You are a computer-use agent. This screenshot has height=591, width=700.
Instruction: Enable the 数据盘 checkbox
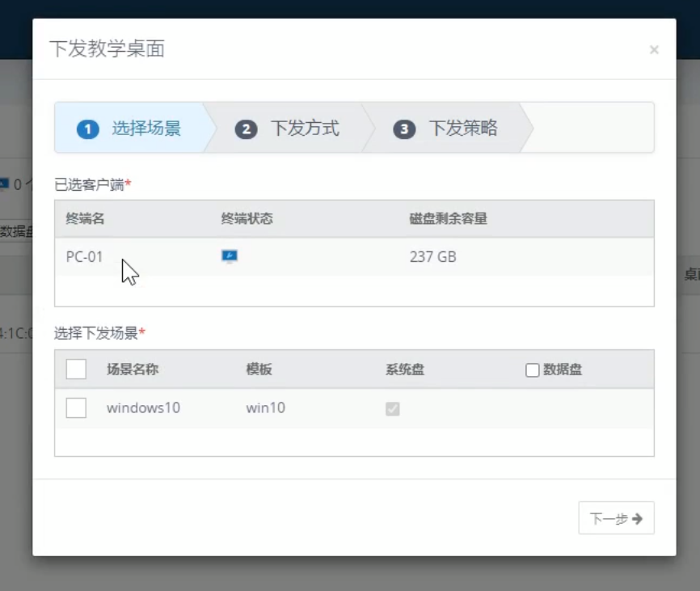coord(532,370)
